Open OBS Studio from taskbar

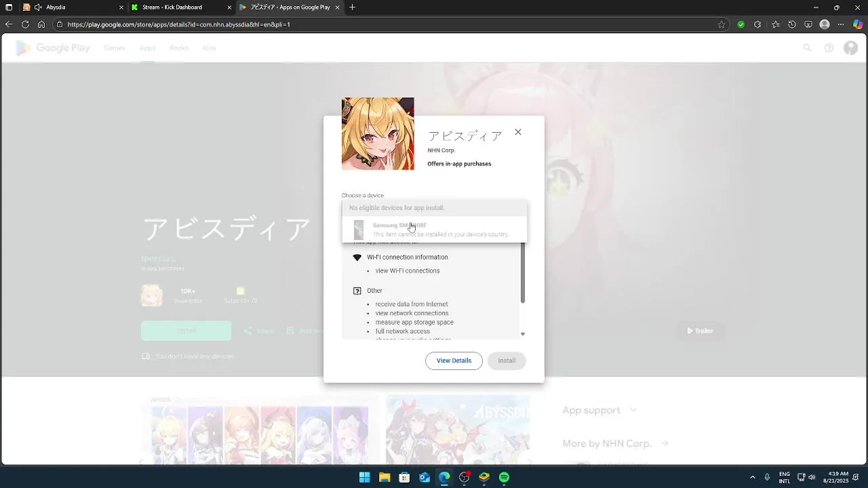tap(465, 477)
